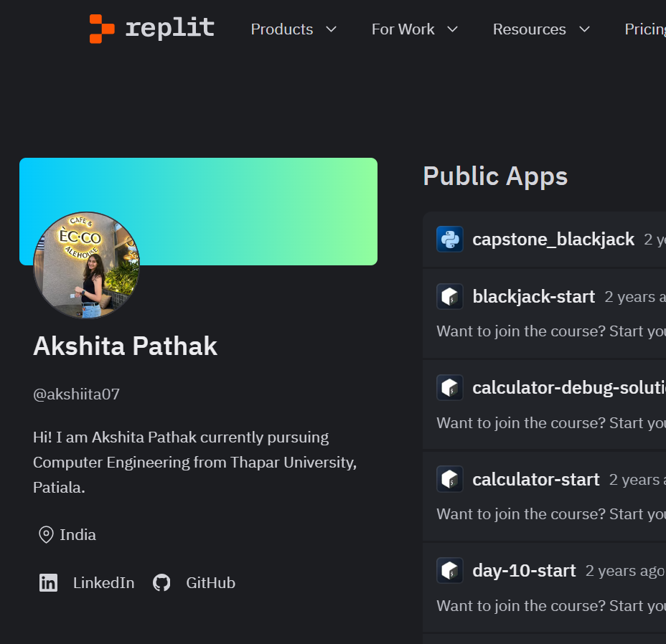This screenshot has width=666, height=644.
Task: Open the capstone_blackjack app link
Action: click(x=553, y=239)
